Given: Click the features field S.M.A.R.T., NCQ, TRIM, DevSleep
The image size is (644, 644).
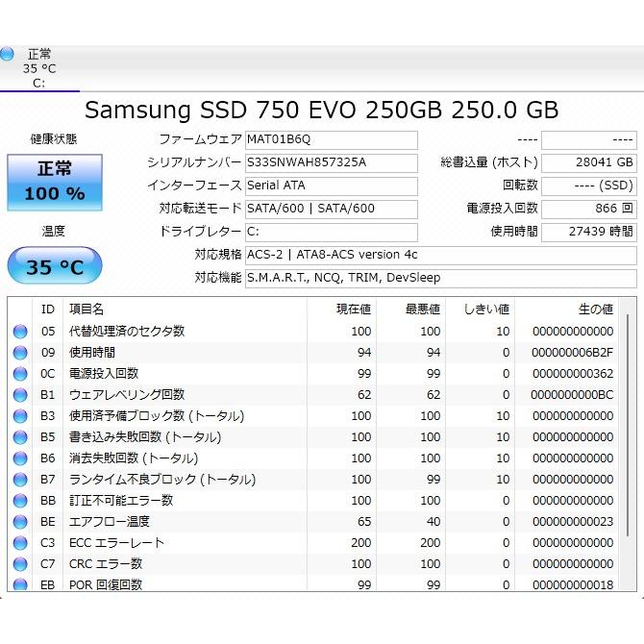Looking at the screenshot, I should point(441,278).
